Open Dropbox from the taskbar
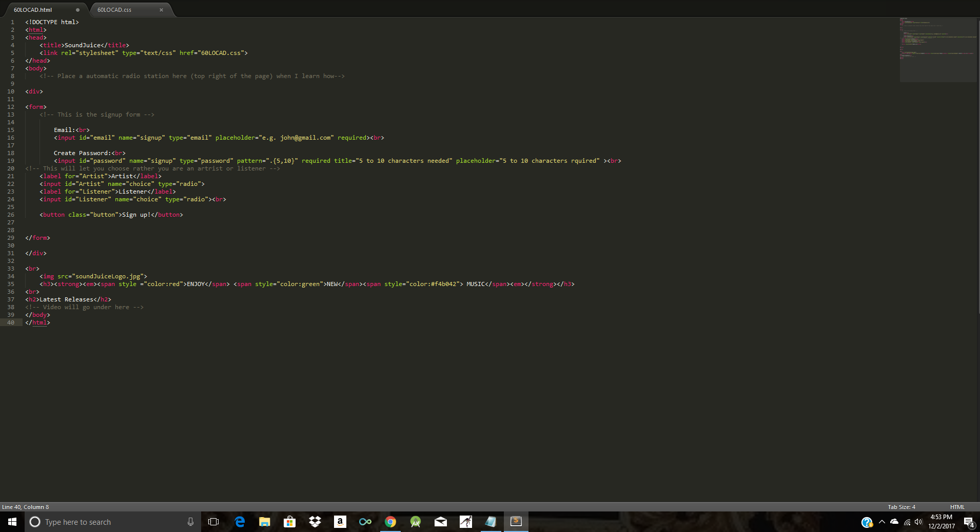The image size is (980, 532). [315, 521]
